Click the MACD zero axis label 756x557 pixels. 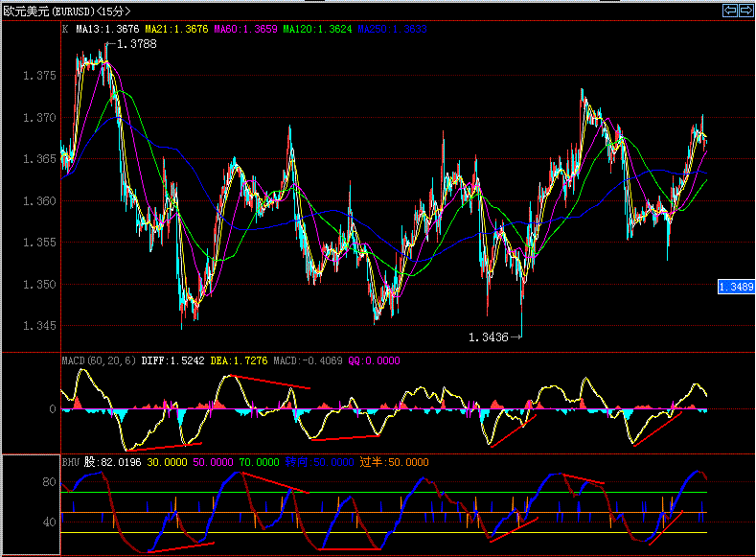pos(52,409)
